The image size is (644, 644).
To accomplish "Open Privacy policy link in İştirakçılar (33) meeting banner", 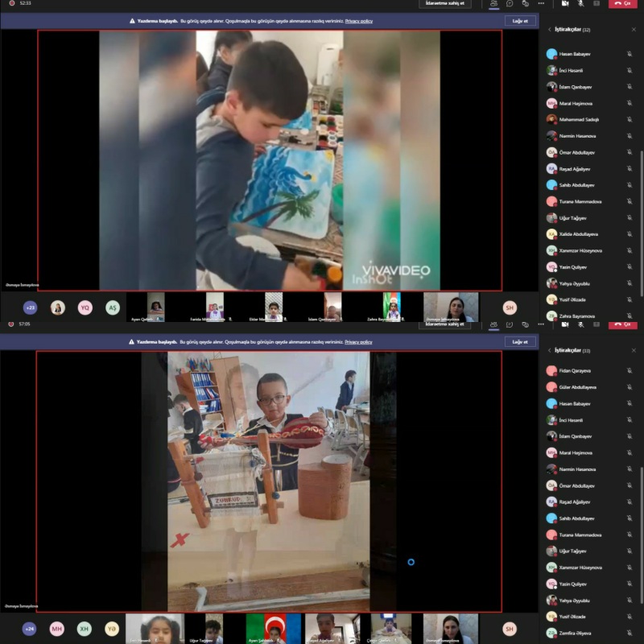I will [358, 341].
